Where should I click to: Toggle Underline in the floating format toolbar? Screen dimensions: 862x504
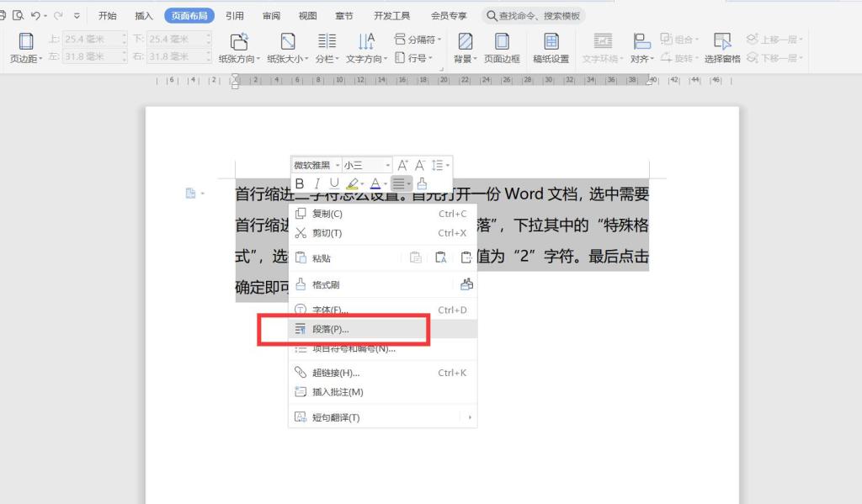334,183
